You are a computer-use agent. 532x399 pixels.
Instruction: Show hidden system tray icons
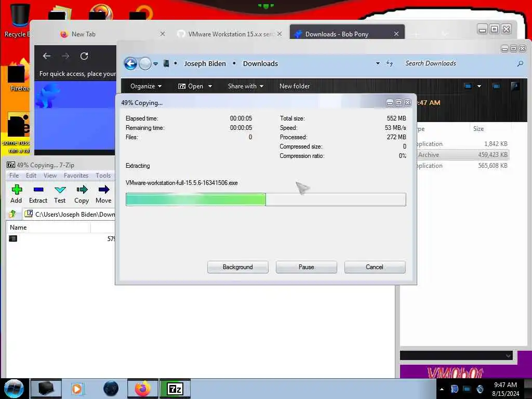coord(442,389)
